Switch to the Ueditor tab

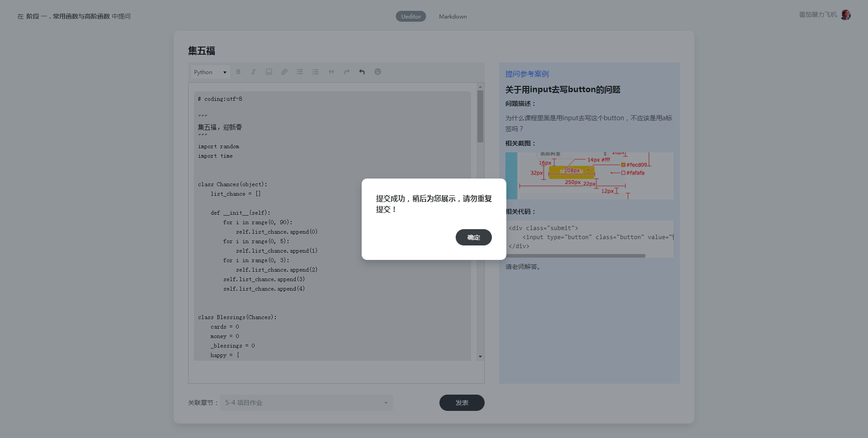pyautogui.click(x=411, y=16)
